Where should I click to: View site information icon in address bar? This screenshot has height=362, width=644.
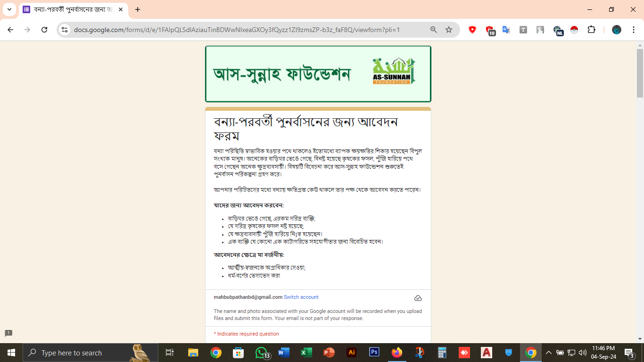point(65,30)
